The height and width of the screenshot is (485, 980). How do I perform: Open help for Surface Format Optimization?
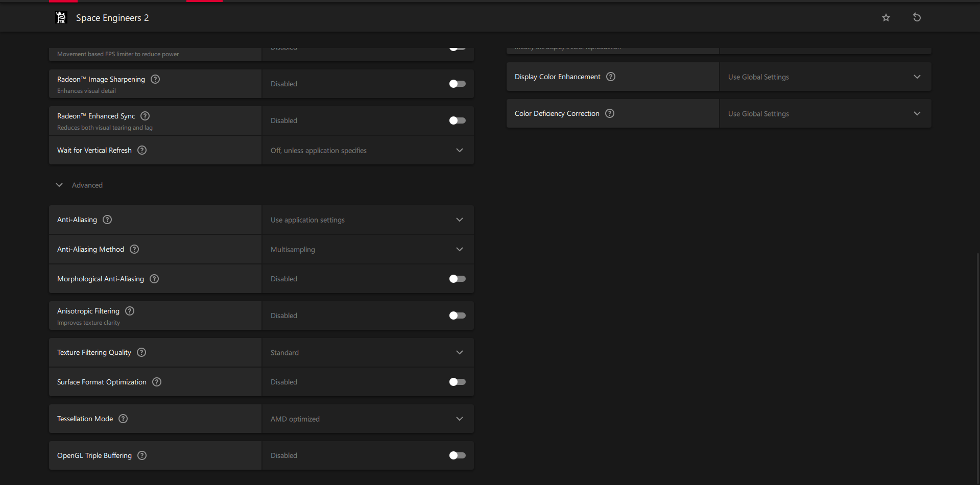click(157, 382)
